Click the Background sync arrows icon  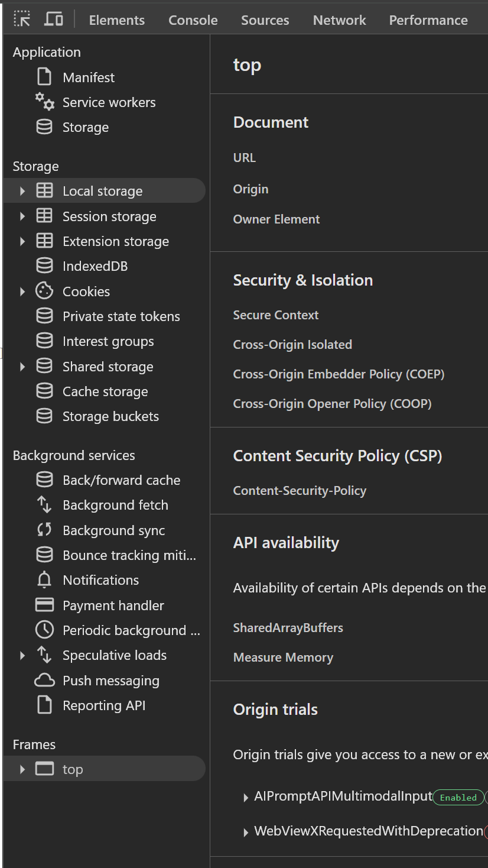pos(44,530)
